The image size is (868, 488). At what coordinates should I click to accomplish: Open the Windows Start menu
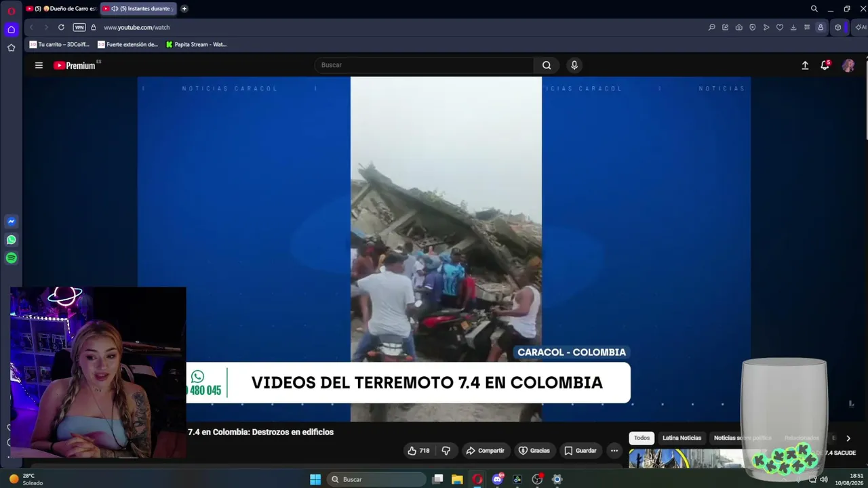pos(315,479)
